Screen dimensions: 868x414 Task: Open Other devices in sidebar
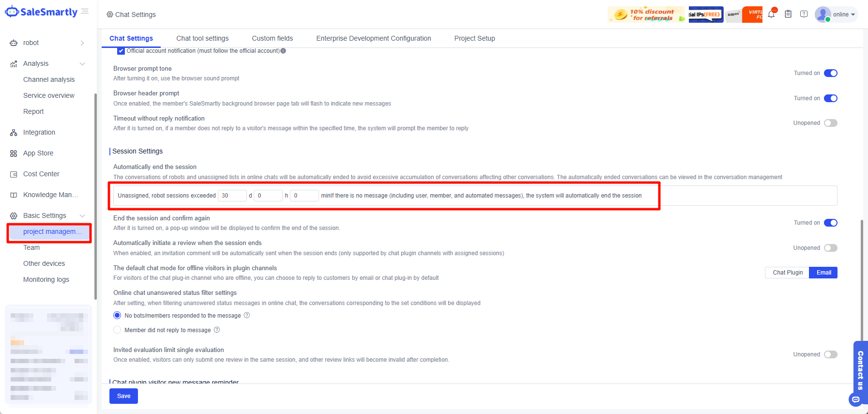coord(44,263)
